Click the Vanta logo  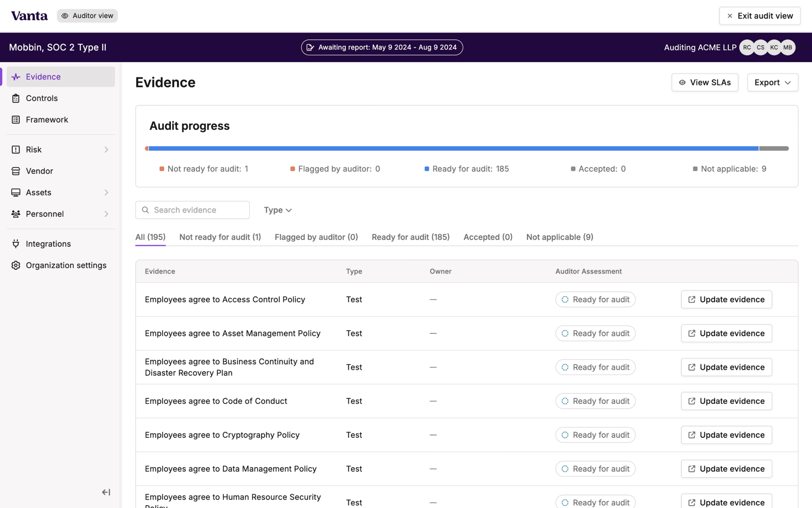pyautogui.click(x=29, y=16)
